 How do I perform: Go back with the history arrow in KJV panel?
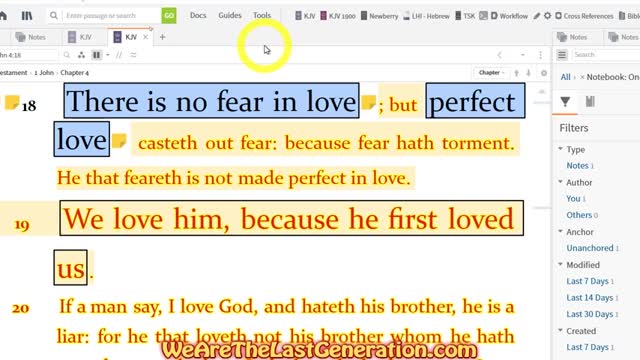pos(499,55)
